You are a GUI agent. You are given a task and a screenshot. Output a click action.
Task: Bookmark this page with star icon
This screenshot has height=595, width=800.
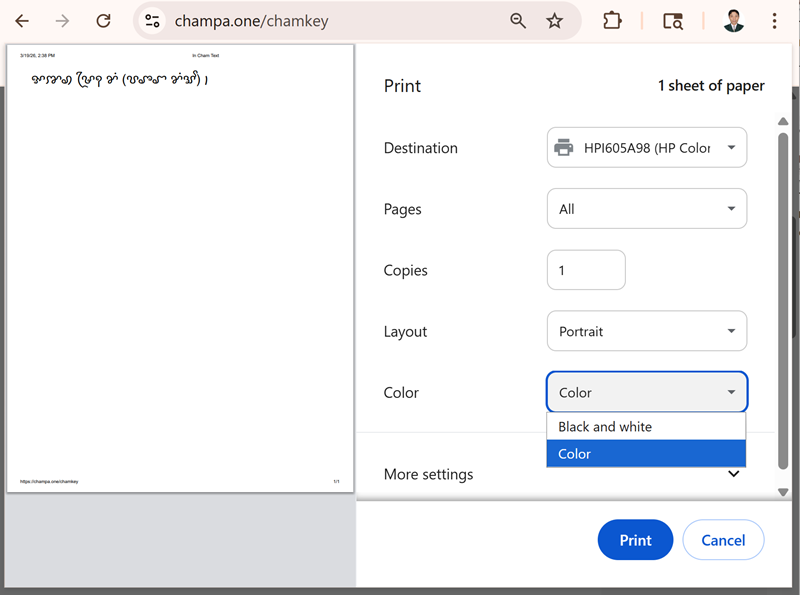(555, 21)
